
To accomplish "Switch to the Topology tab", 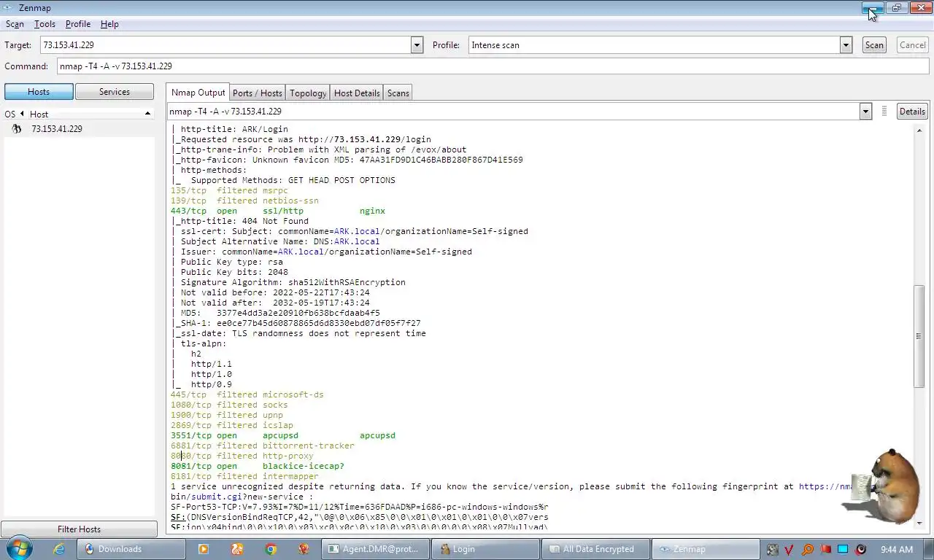I will 308,93.
